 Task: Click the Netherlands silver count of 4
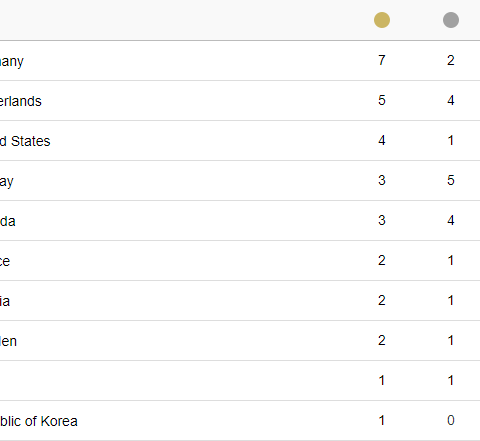pos(451,100)
